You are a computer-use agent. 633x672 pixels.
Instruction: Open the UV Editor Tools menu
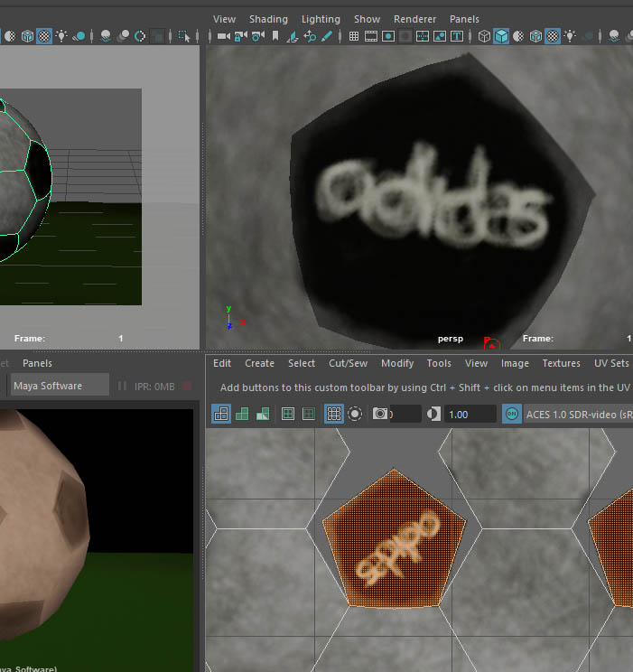[439, 363]
